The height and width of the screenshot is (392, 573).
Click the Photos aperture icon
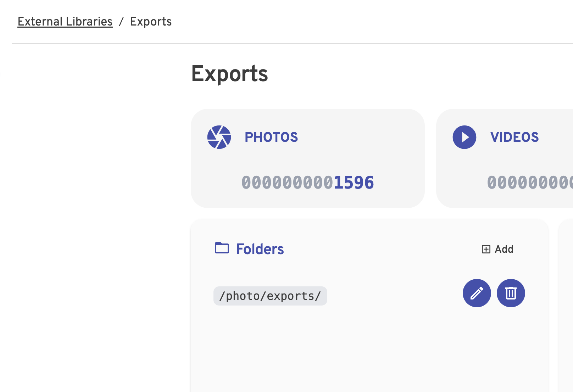click(x=219, y=137)
